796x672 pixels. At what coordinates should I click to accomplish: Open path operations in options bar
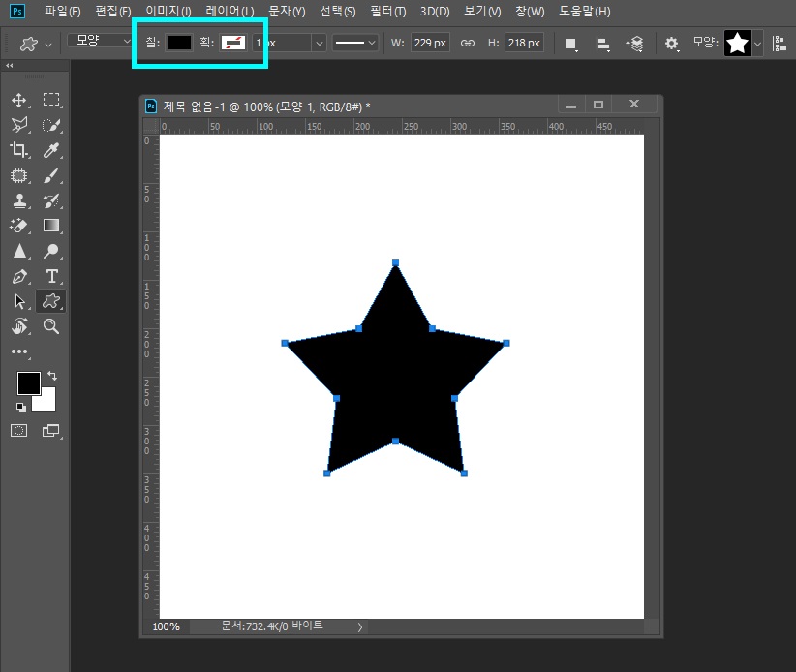(x=570, y=45)
